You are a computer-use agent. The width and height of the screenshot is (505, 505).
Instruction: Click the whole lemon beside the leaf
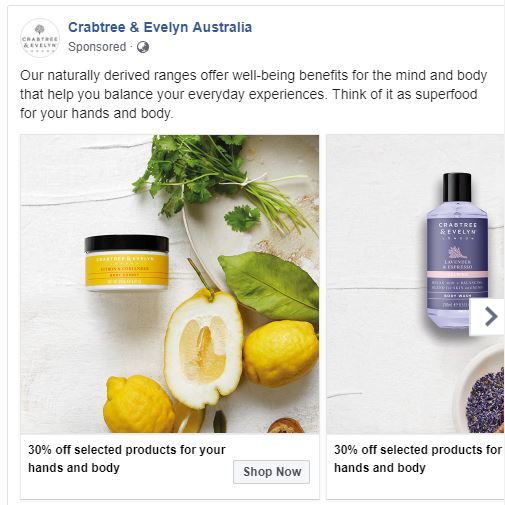tap(281, 353)
